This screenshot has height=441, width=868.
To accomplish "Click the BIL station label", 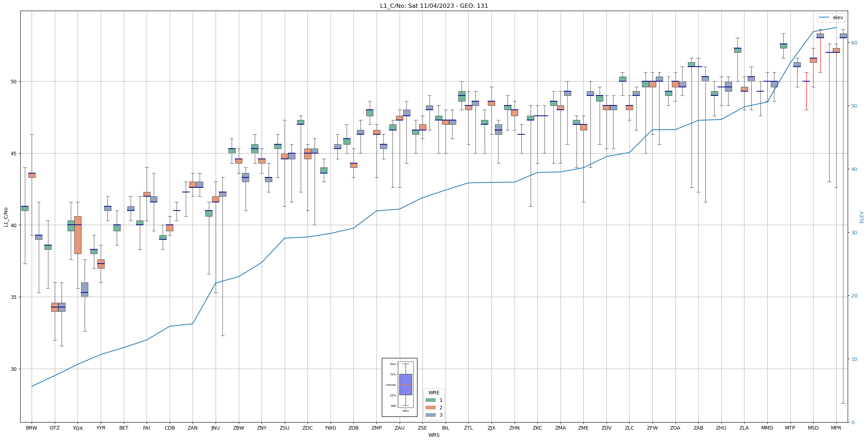I will coord(446,428).
